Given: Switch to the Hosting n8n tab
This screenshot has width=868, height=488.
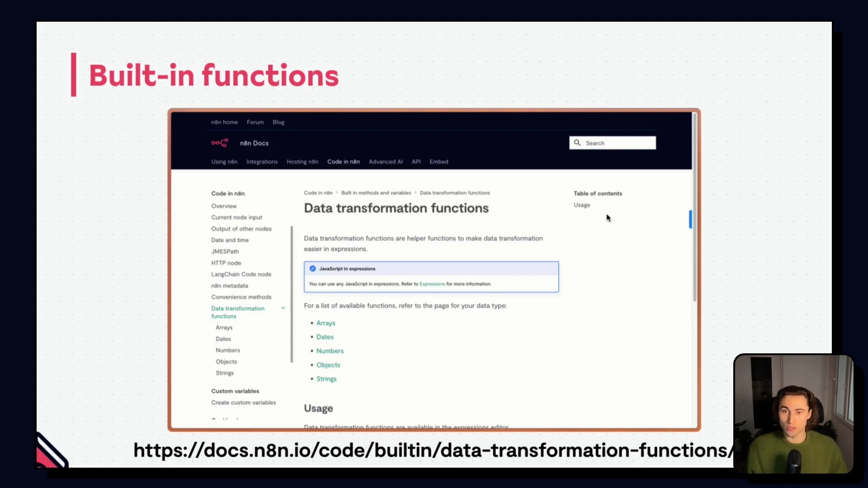Looking at the screenshot, I should pos(302,162).
